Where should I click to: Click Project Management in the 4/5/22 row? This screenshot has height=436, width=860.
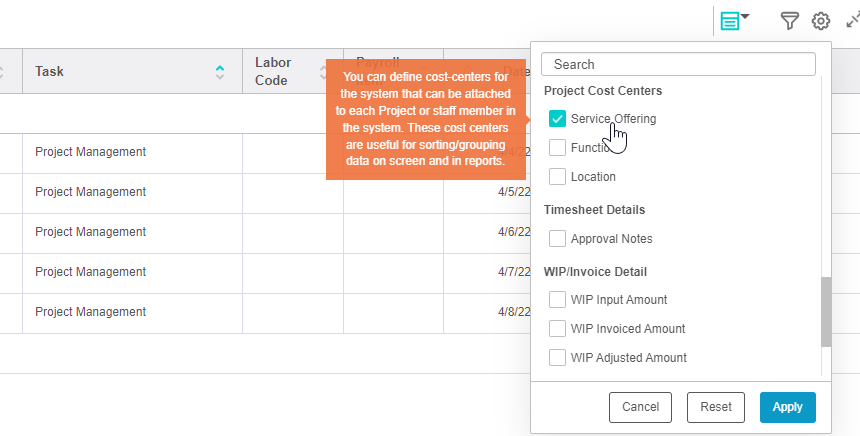[x=90, y=192]
